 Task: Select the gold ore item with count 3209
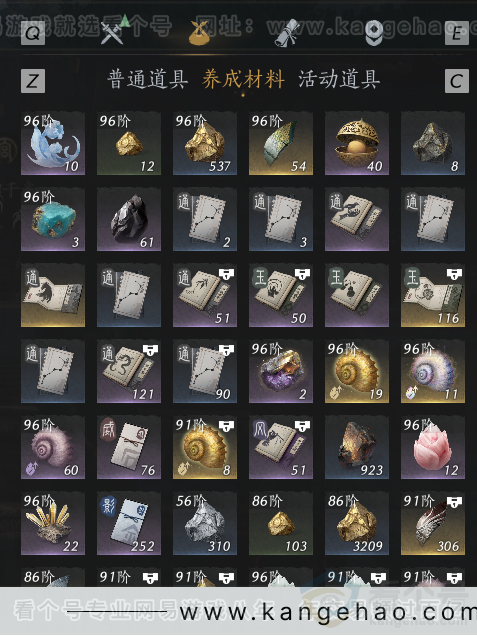pos(357,523)
